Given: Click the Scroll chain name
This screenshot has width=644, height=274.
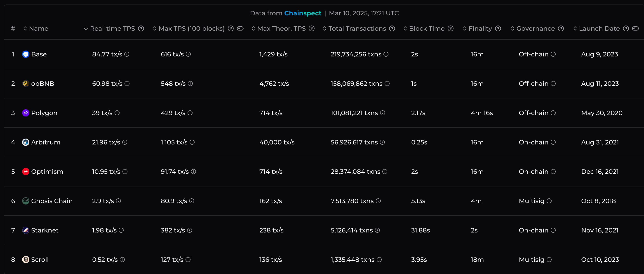Looking at the screenshot, I should [40, 260].
